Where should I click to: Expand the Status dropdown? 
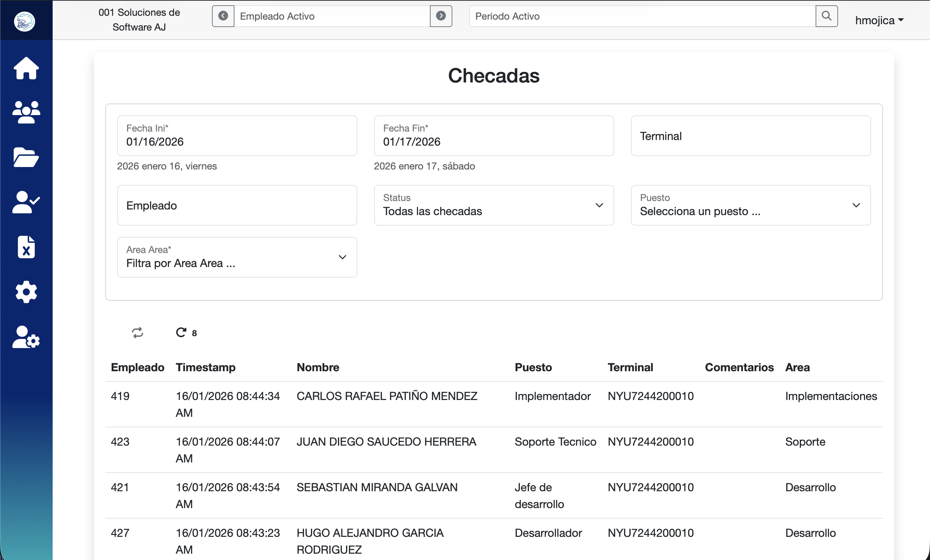(493, 205)
